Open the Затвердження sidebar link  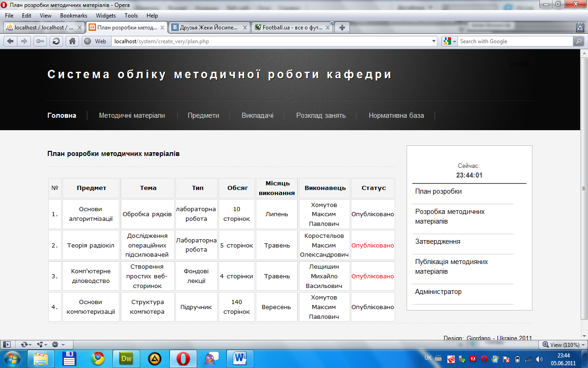(x=438, y=241)
